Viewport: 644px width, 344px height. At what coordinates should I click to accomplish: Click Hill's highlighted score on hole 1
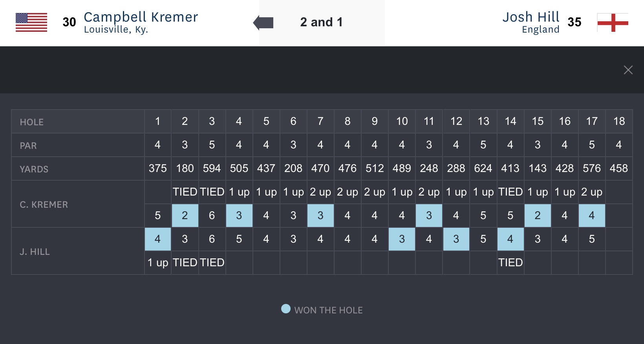pos(157,239)
